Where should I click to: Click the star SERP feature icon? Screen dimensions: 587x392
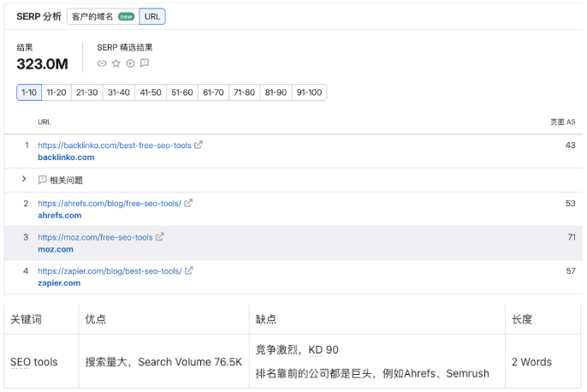pos(116,63)
